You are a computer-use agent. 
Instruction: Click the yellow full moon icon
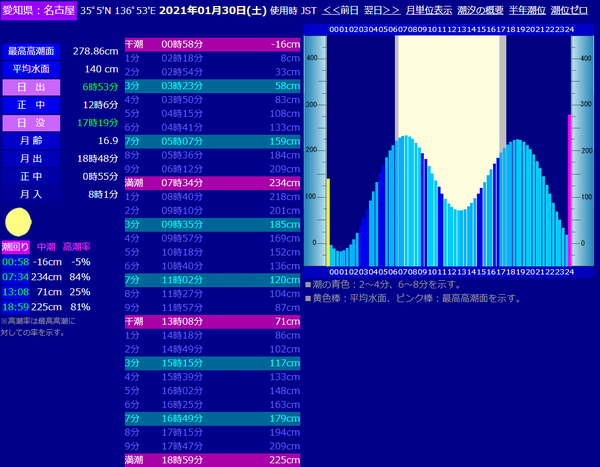pyautogui.click(x=18, y=222)
